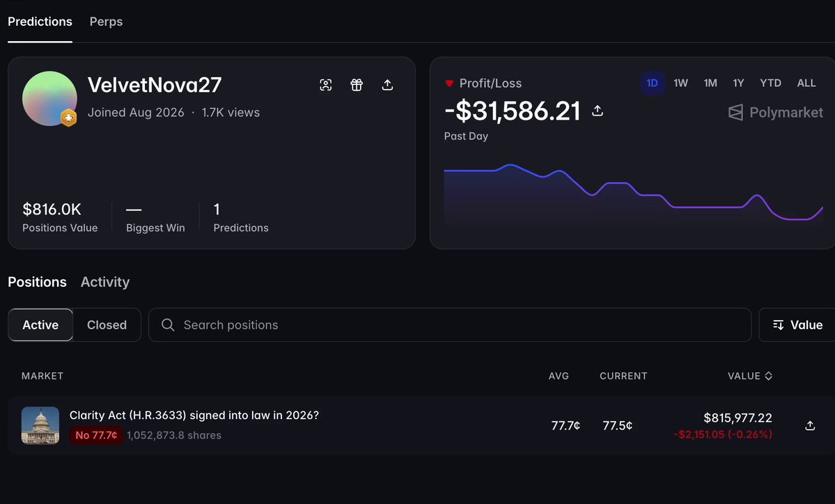Open the Positions tab
Screen dimensions: 835x504
(38, 281)
